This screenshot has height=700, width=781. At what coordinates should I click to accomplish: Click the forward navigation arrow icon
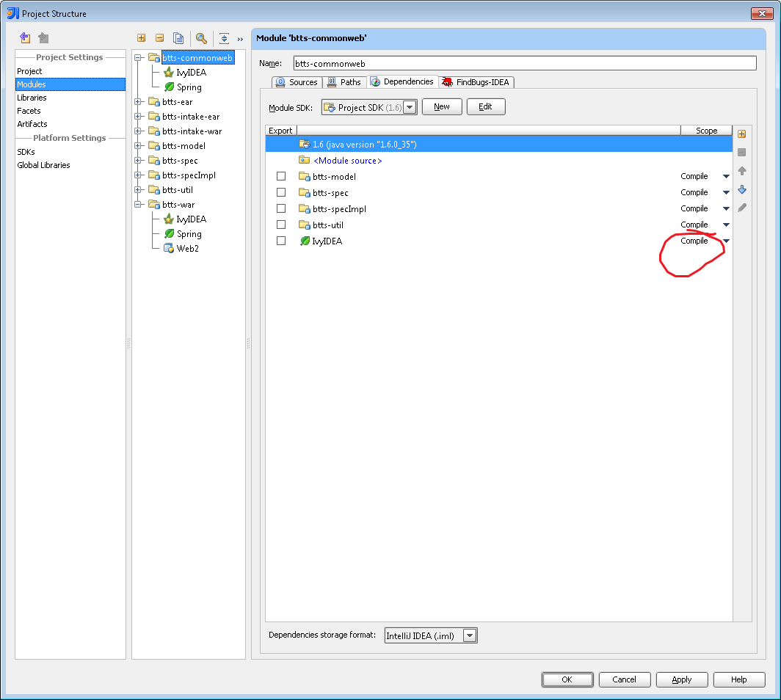[x=43, y=38]
